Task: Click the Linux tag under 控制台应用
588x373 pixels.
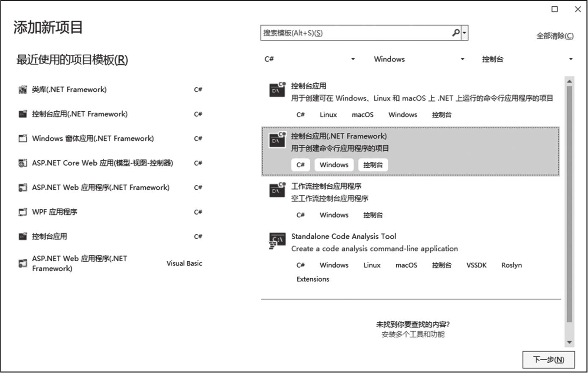Action: 328,115
